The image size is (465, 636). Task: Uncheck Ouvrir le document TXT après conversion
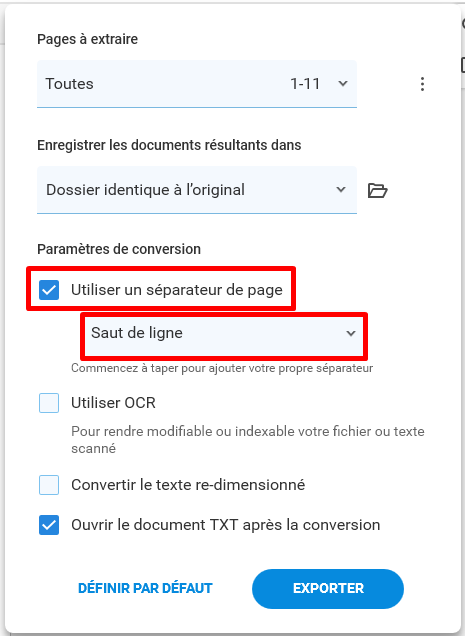(49, 525)
